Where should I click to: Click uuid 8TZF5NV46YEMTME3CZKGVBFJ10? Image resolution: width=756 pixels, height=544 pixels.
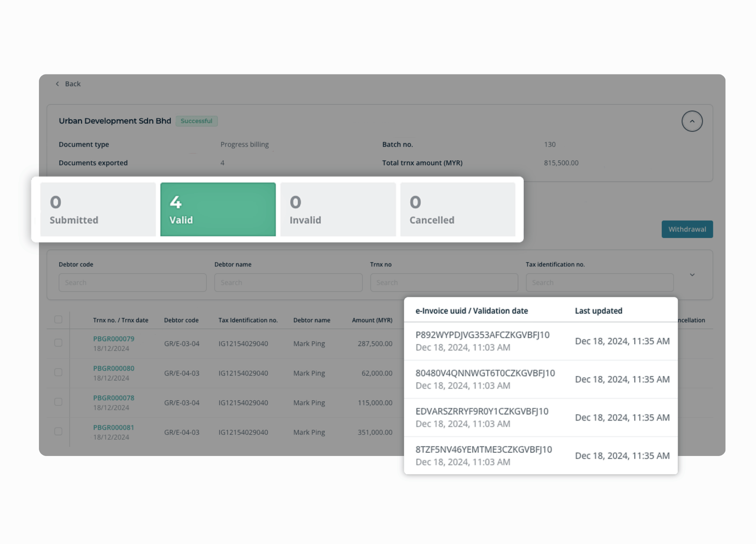484,450
